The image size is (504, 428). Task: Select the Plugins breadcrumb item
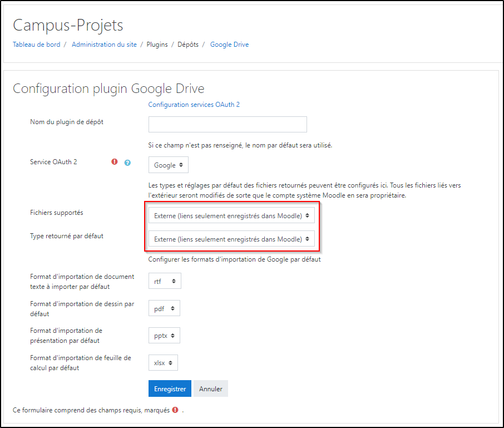click(157, 45)
